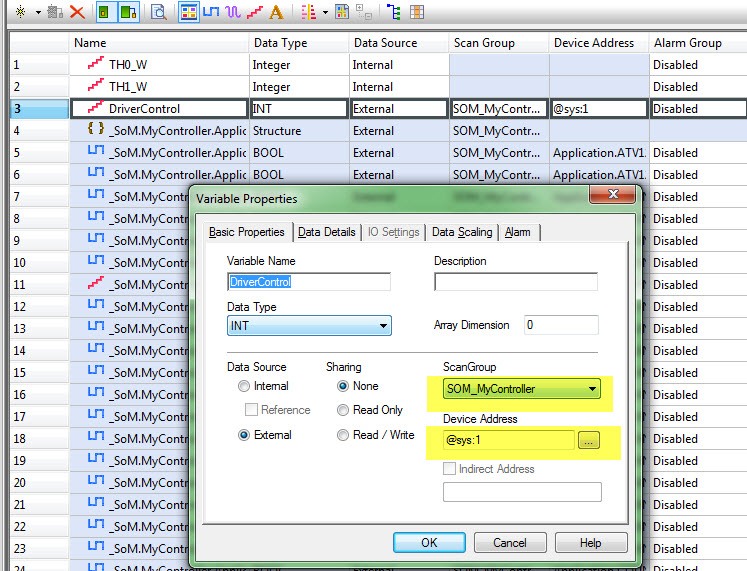Click the Cancel button in dialog
The height and width of the screenshot is (571, 747).
[x=510, y=542]
